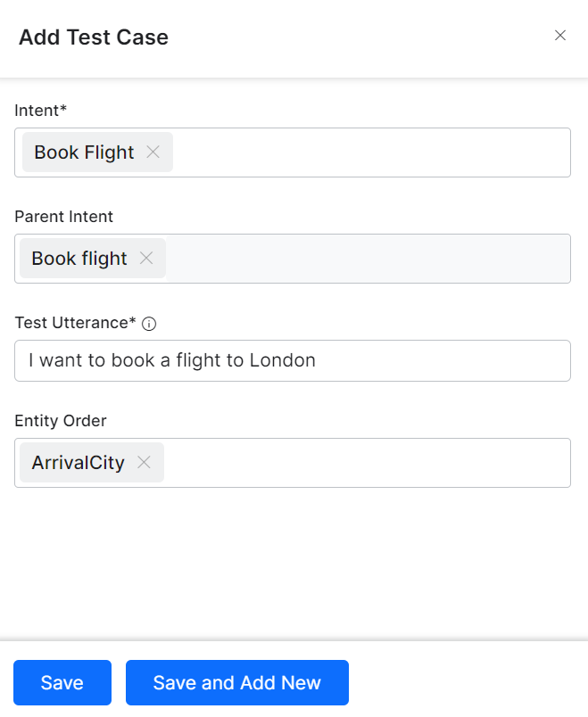Click the Test Utterance label
The image size is (588, 717).
point(76,322)
